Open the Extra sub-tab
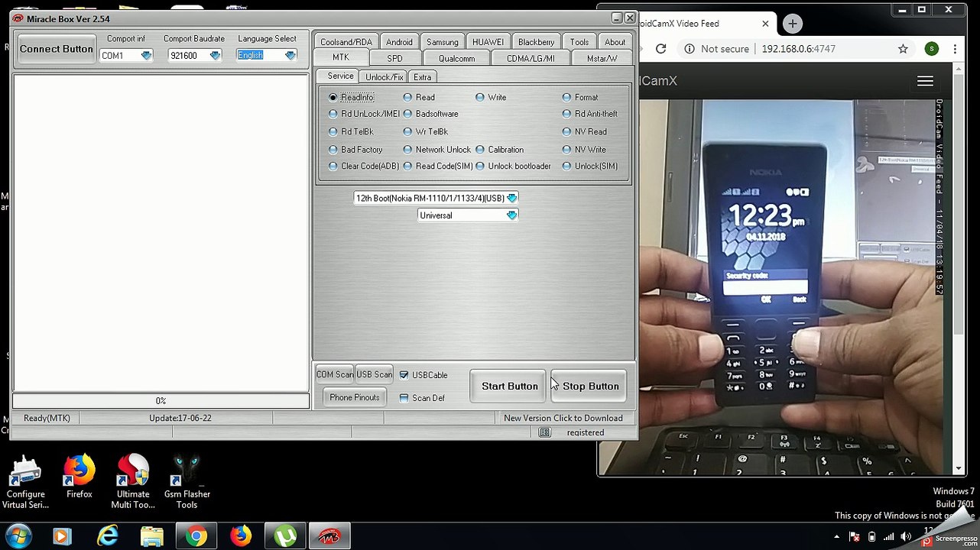This screenshot has height=550, width=980. [x=422, y=77]
